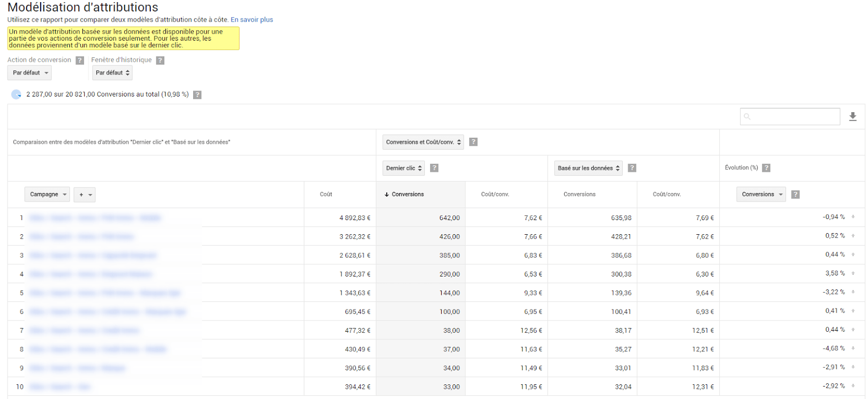This screenshot has width=868, height=399.
Task: Click the evolution value -2,92 %
Action: (x=834, y=386)
